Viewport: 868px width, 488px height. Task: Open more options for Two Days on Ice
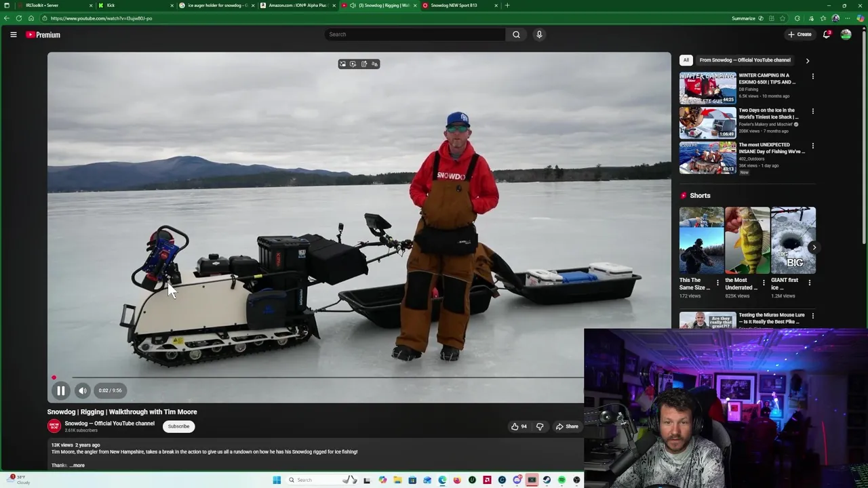click(x=812, y=111)
